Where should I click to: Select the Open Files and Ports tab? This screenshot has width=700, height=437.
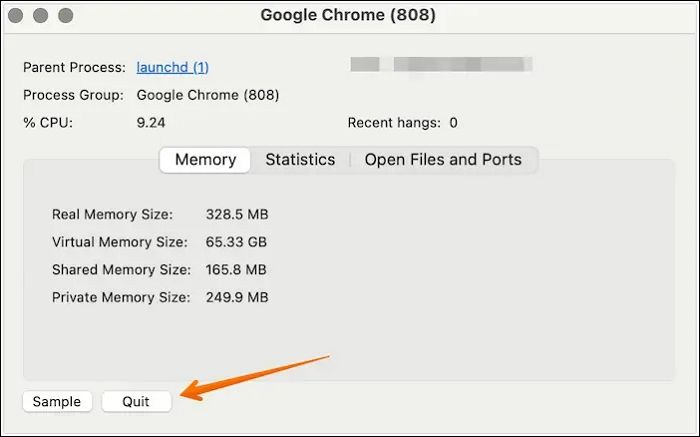(x=443, y=160)
